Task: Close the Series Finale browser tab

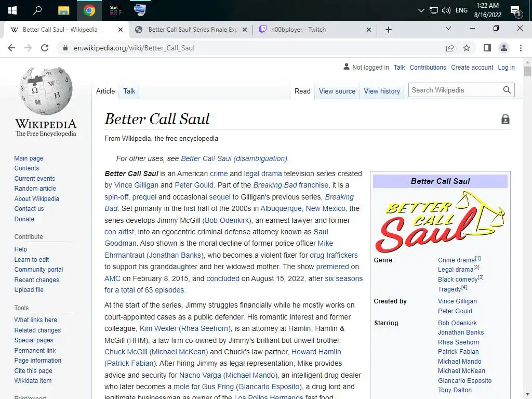Action: point(245,30)
